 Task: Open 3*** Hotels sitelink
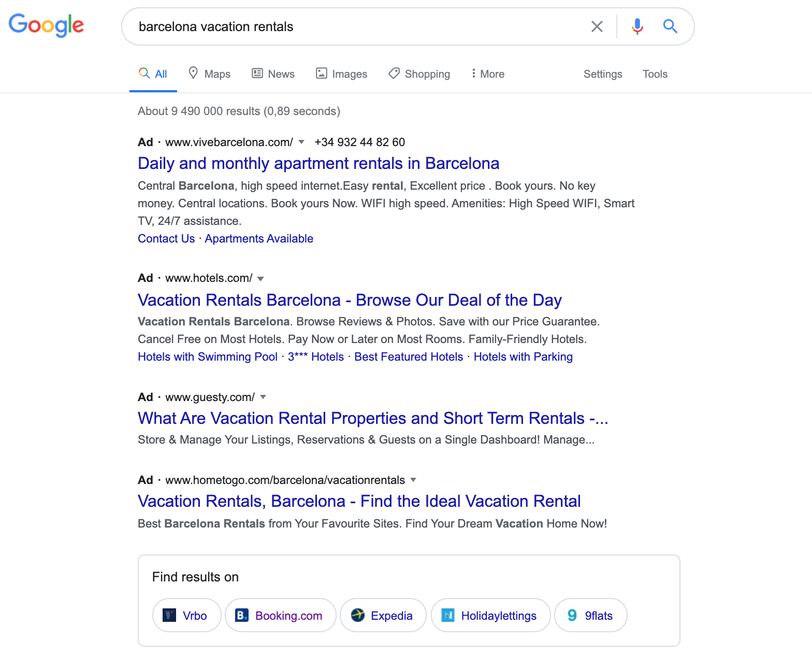tap(316, 357)
